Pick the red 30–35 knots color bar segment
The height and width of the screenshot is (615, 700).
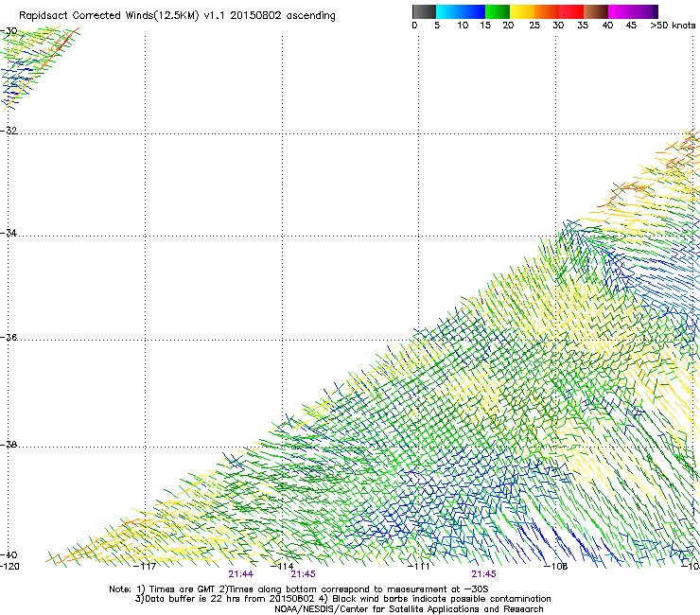coord(571,11)
